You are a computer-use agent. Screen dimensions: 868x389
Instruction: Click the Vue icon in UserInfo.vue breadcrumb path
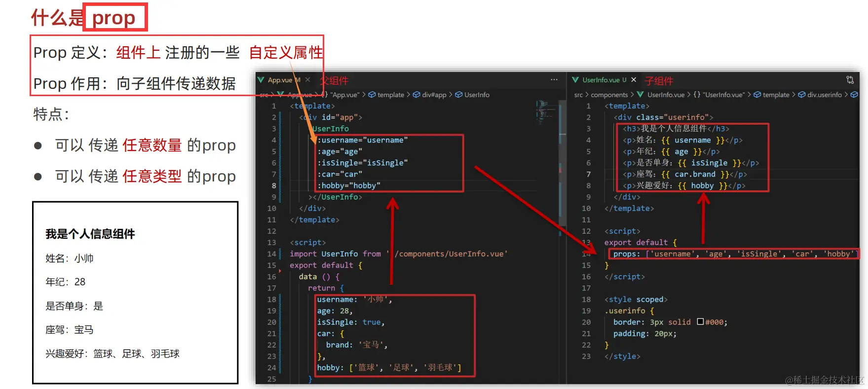[x=641, y=95]
